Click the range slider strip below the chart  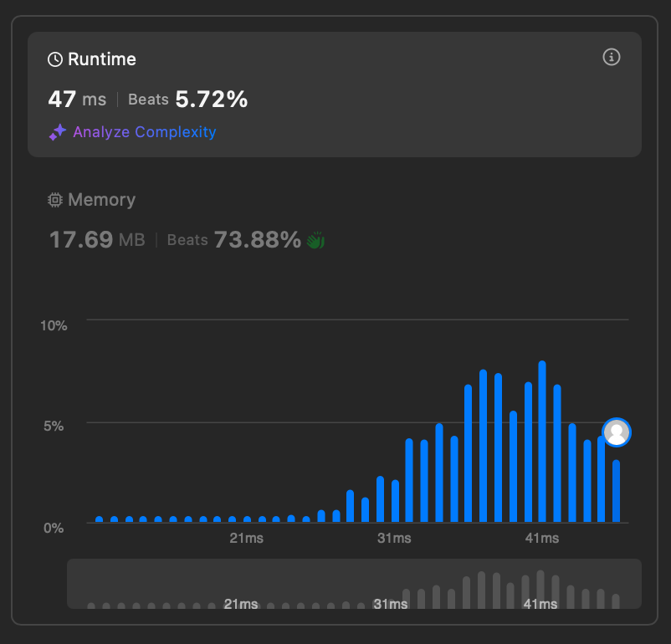pyautogui.click(x=354, y=584)
